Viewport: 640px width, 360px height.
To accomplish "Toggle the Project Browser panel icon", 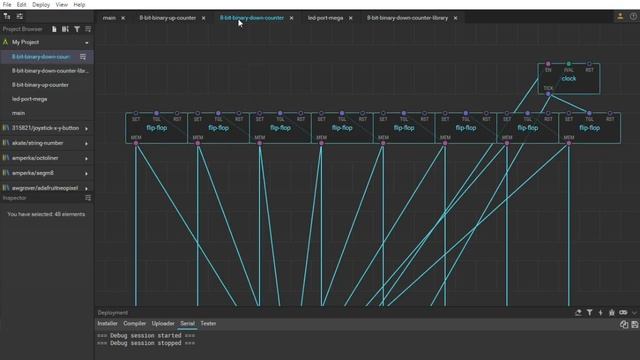I will (7, 16).
